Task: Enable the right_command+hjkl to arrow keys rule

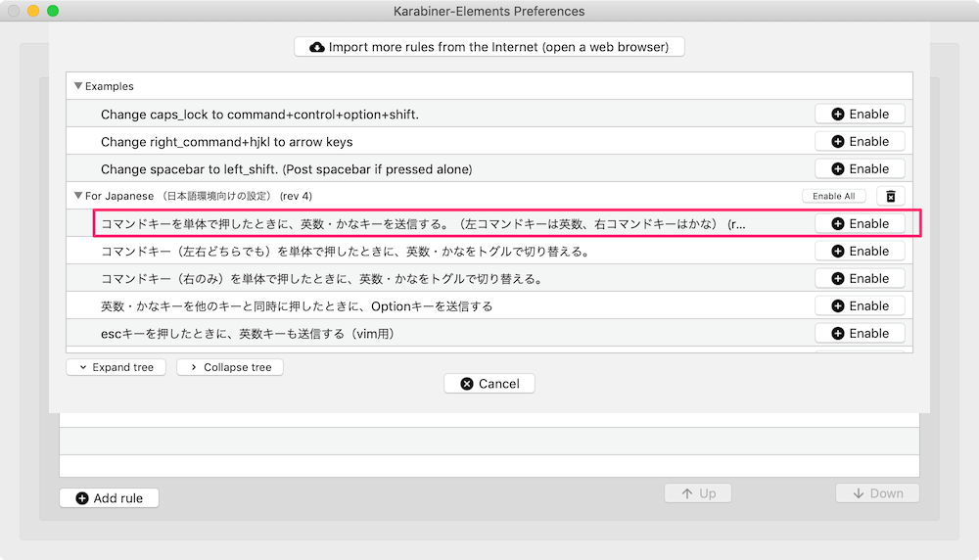Action: click(860, 142)
